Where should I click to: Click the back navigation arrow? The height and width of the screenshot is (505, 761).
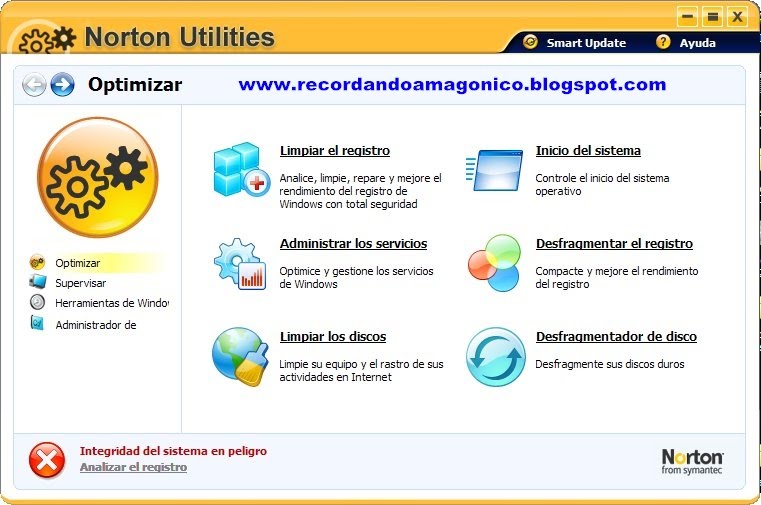tap(34, 85)
